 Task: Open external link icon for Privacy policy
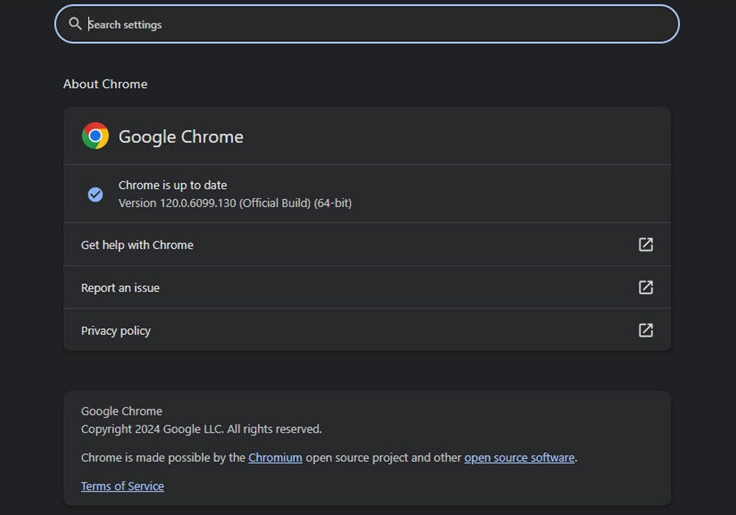646,330
